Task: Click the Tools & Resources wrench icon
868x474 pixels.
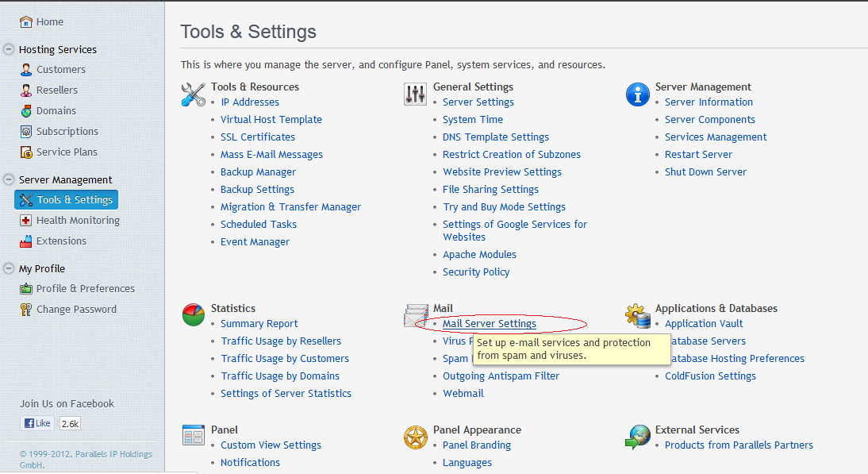Action: (193, 94)
